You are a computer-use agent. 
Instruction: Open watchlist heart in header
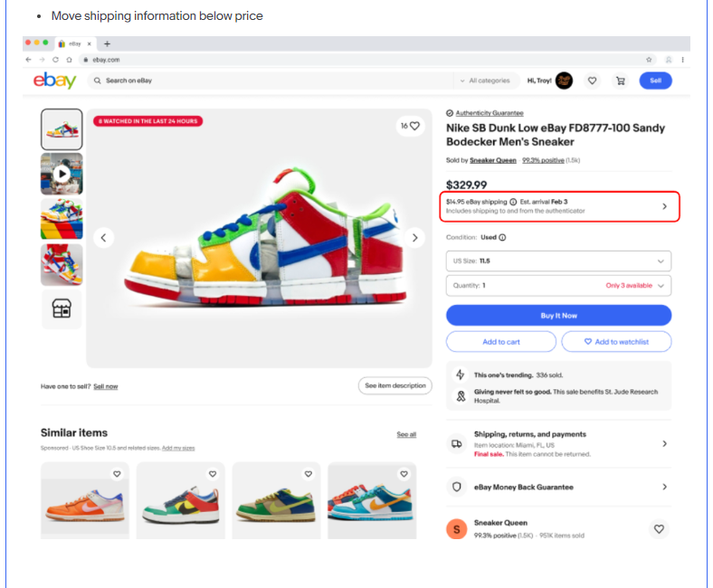(592, 81)
